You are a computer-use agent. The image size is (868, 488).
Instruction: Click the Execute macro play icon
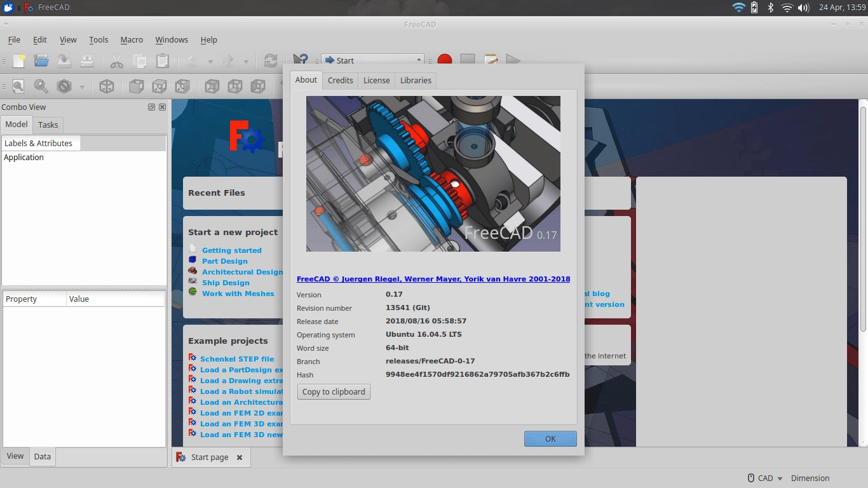pos(513,60)
